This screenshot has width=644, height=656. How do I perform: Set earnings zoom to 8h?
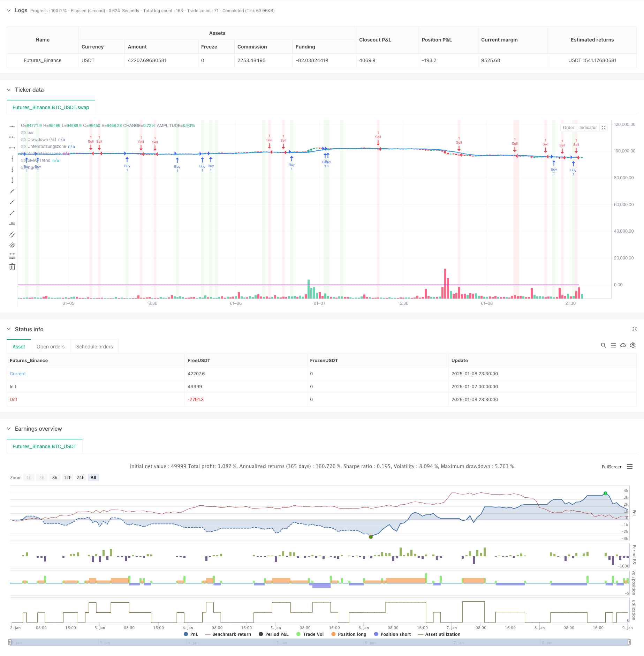pyautogui.click(x=55, y=477)
